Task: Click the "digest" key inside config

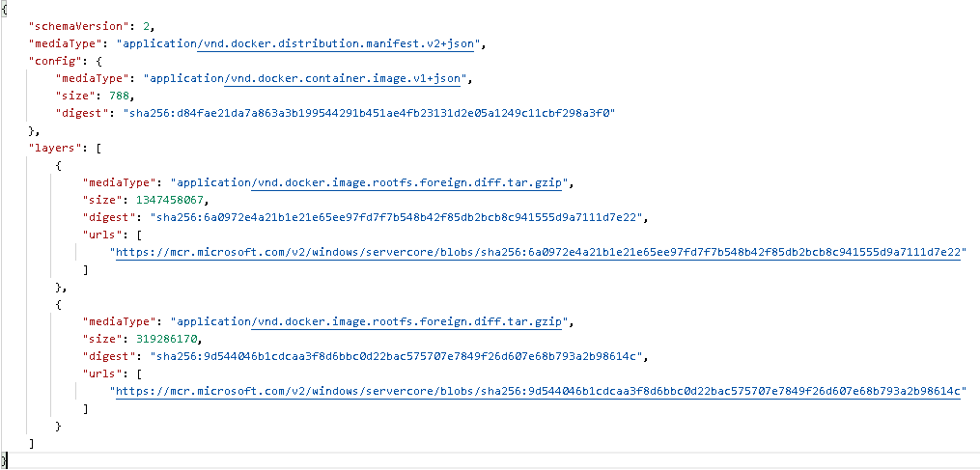Action: pyautogui.click(x=83, y=114)
